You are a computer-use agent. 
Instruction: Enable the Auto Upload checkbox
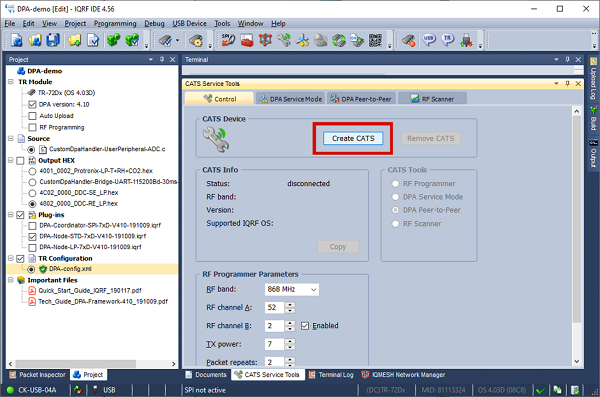(x=33, y=116)
